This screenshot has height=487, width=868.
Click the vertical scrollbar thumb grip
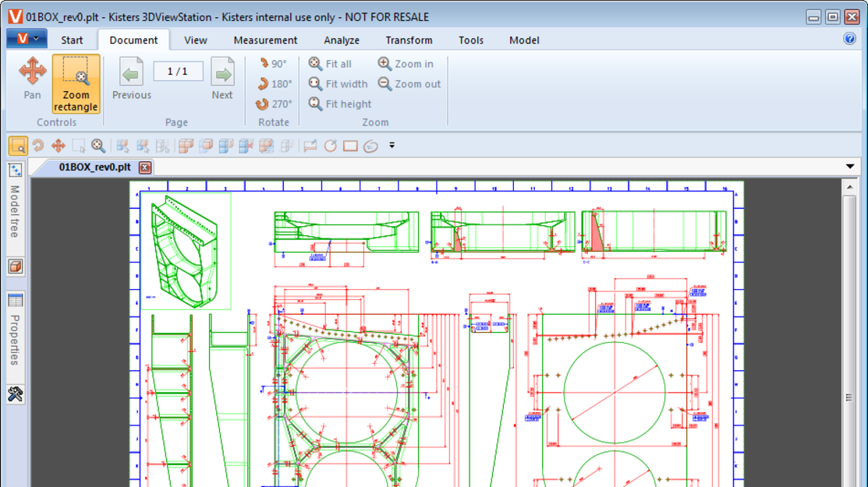[x=849, y=397]
